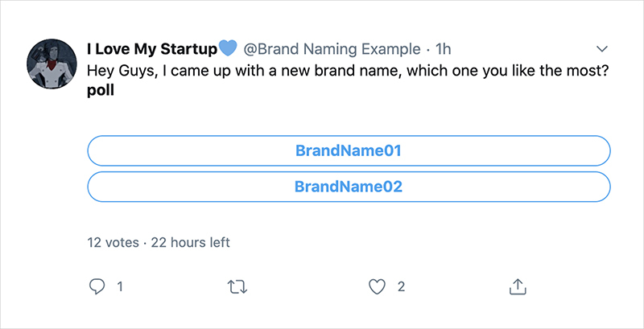Screen dimensions: 644x329
Task: Vote for BrandName02 in the poll
Action: pos(349,187)
